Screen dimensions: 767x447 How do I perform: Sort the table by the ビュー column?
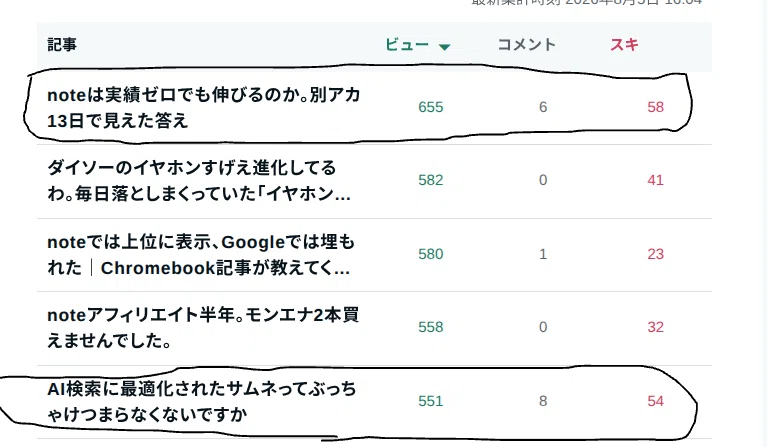point(407,45)
